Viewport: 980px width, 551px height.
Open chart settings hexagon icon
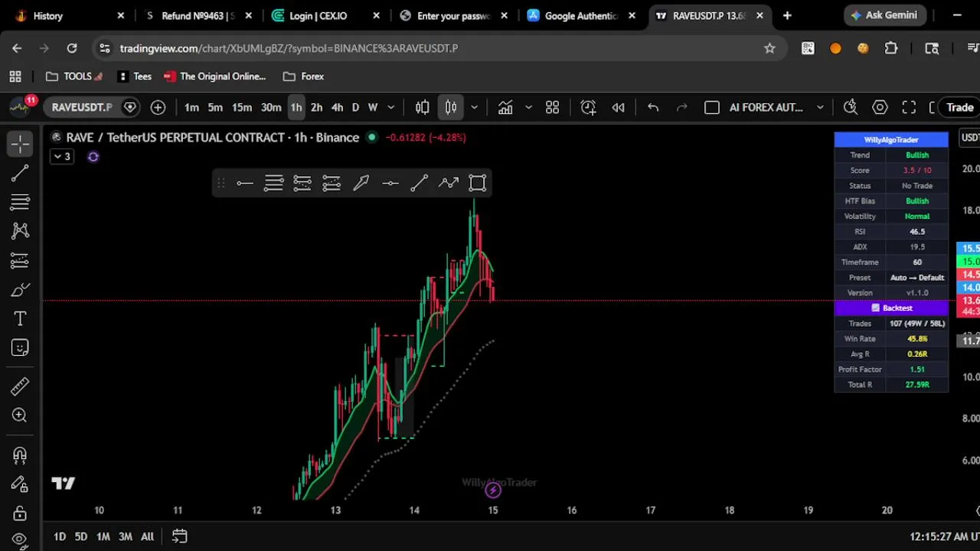(x=880, y=108)
